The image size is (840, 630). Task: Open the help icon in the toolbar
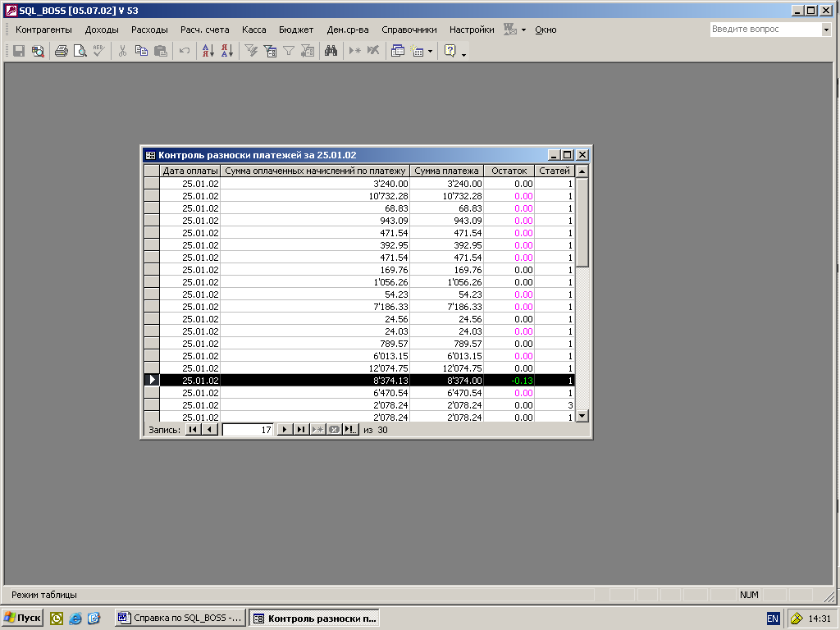click(450, 51)
